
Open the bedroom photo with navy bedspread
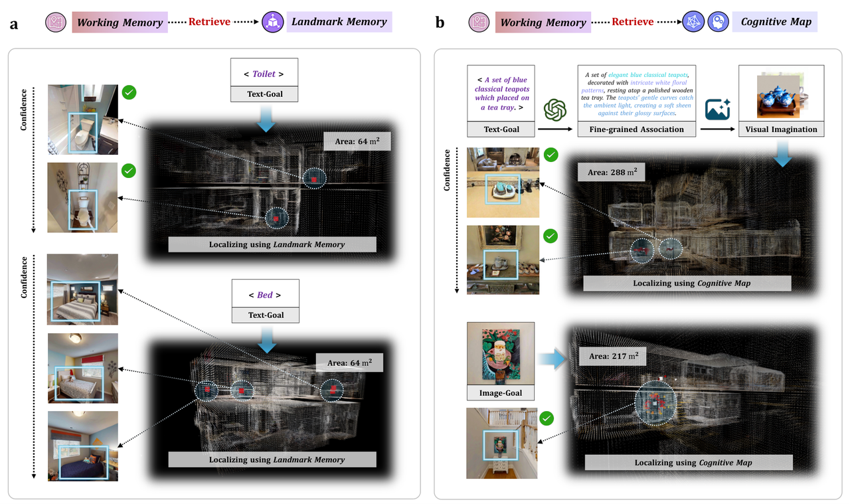coord(83,446)
